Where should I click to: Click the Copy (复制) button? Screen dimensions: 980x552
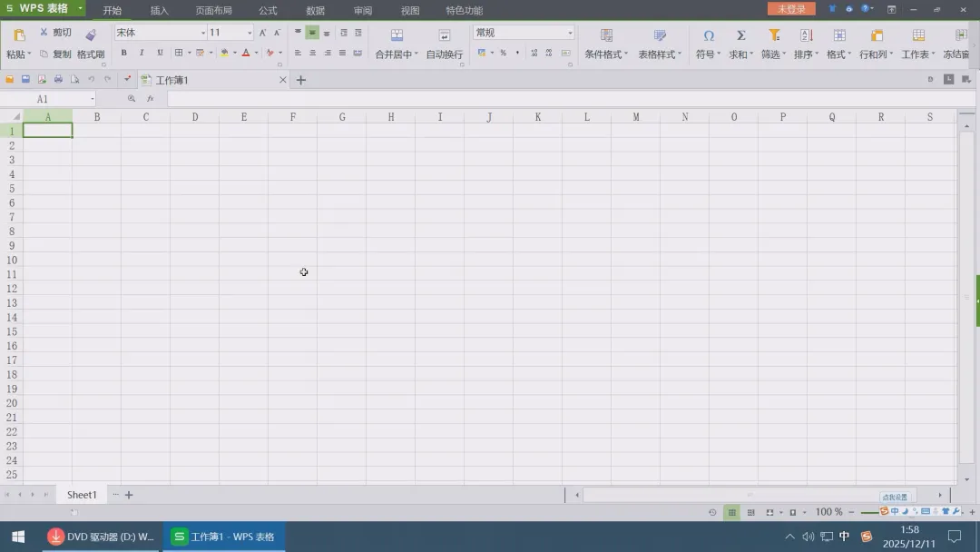point(55,54)
